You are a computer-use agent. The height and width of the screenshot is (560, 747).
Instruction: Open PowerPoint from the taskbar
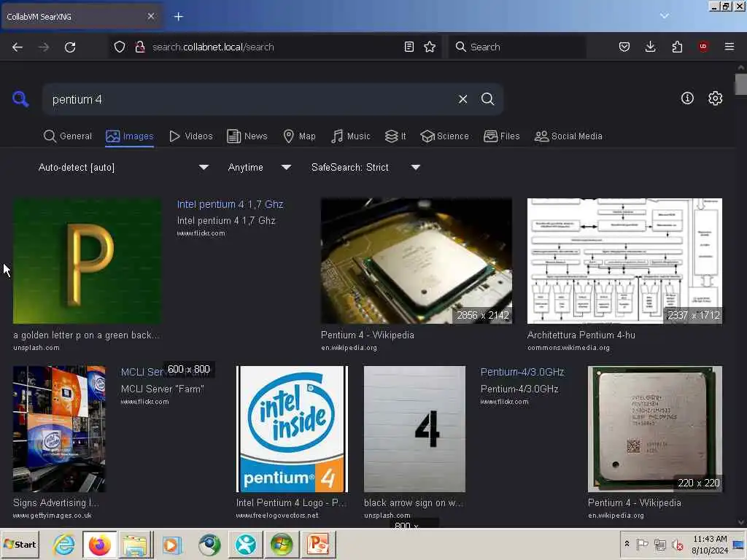click(318, 544)
